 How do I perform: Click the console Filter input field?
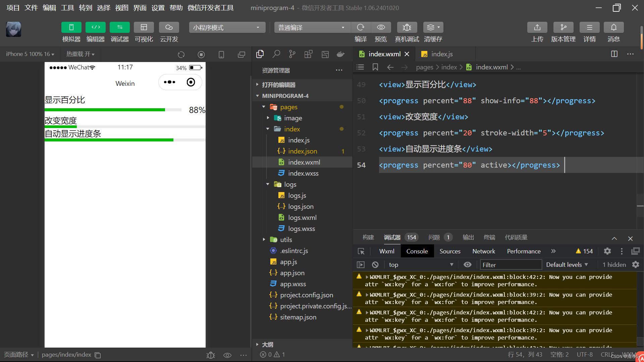[511, 265]
